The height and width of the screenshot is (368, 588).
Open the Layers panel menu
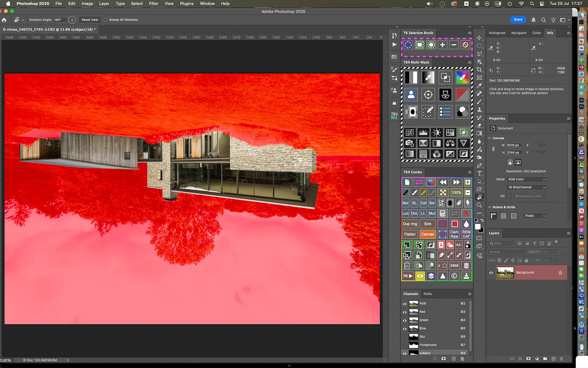click(x=568, y=233)
